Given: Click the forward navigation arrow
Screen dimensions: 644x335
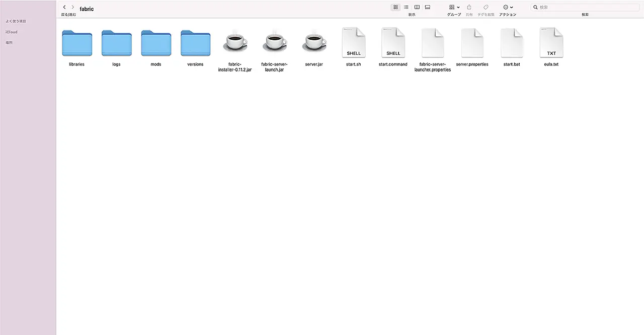Looking at the screenshot, I should coord(73,8).
